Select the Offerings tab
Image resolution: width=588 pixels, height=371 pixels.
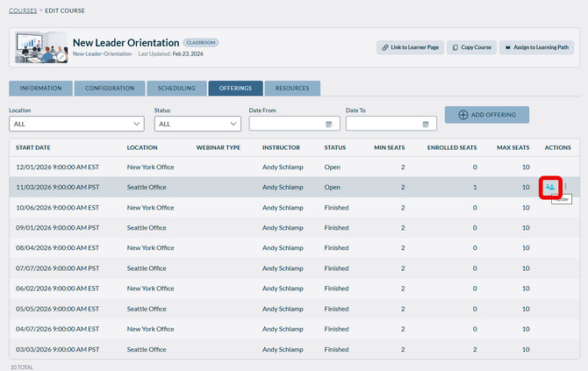[235, 88]
